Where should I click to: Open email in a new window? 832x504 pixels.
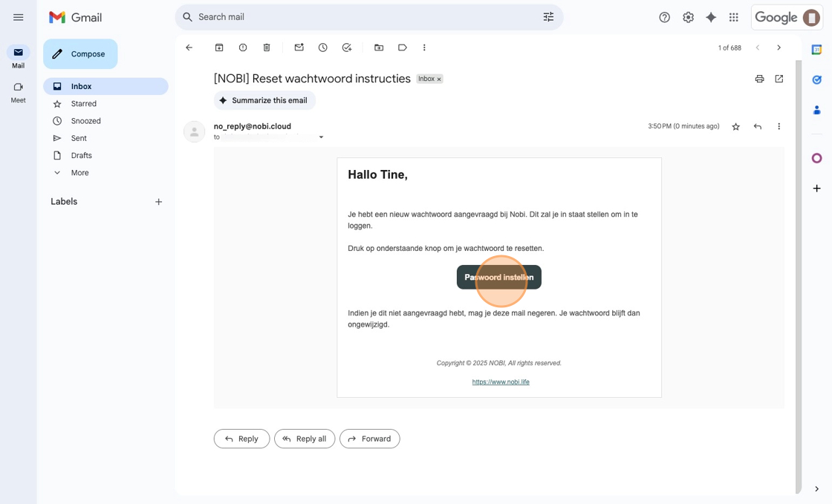click(779, 79)
